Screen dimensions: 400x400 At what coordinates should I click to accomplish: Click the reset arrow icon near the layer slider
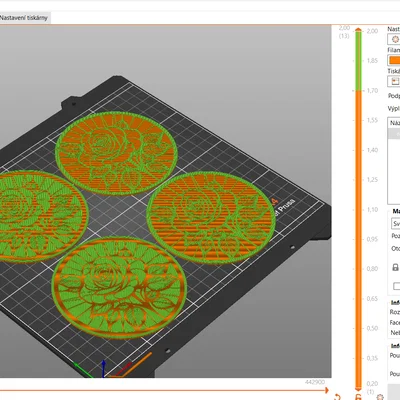click(337, 397)
